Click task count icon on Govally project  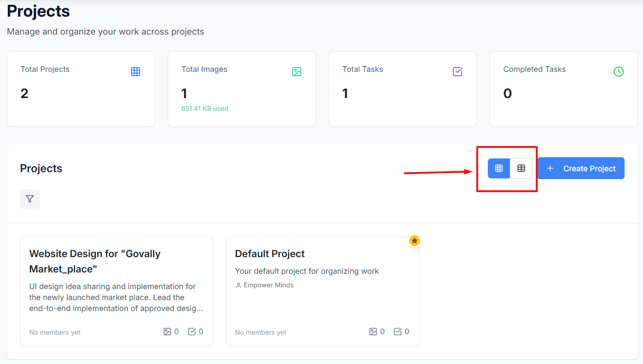coord(192,332)
